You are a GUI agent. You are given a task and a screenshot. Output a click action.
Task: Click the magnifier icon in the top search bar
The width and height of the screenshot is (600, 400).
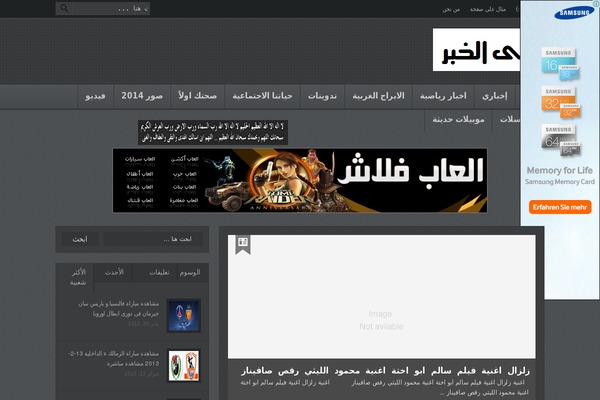[64, 8]
